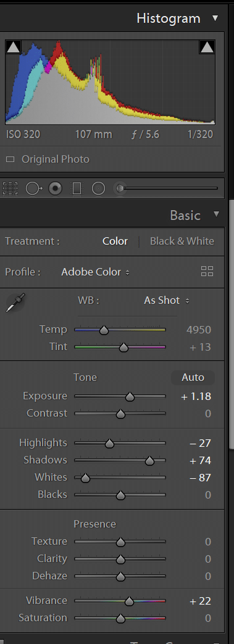Activate the Red Eye Correction tool

(x=56, y=189)
